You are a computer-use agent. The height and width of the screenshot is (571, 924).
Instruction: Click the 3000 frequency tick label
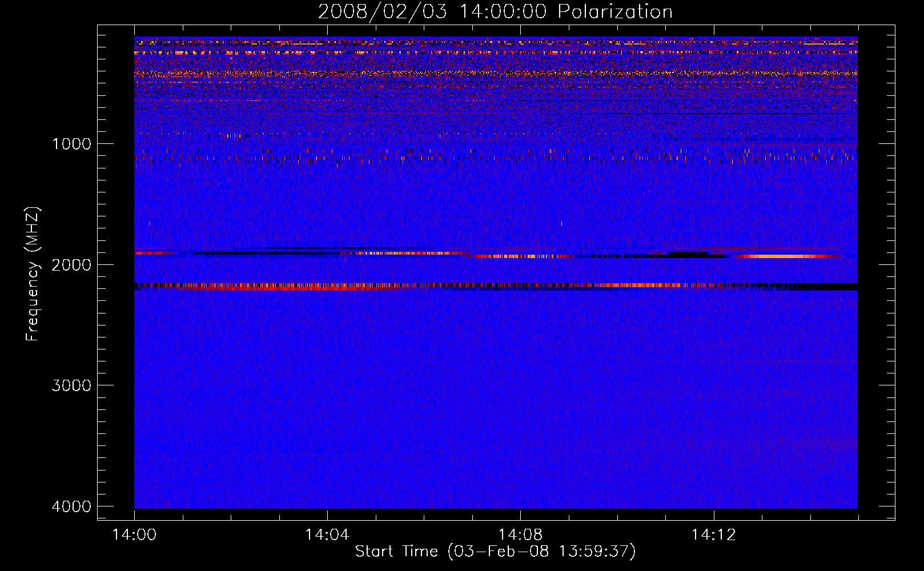tap(71, 385)
